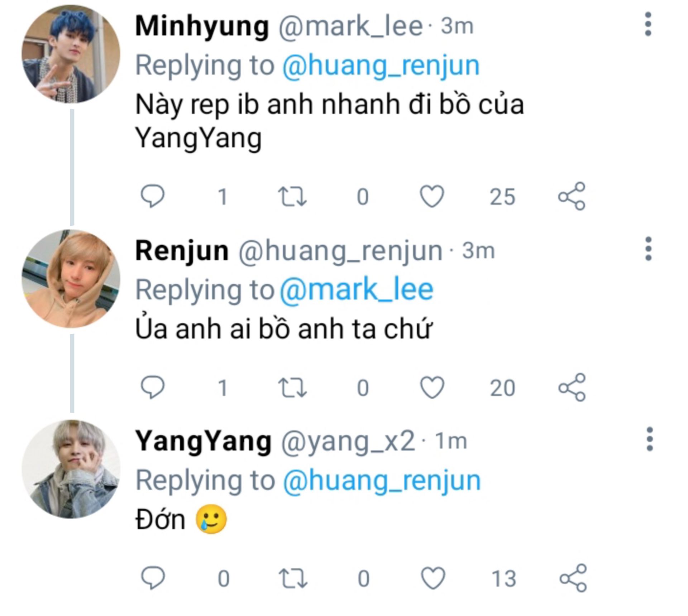The image size is (688, 616).
Task: Retweet YangYang's Đớn tweet
Action: tap(293, 578)
